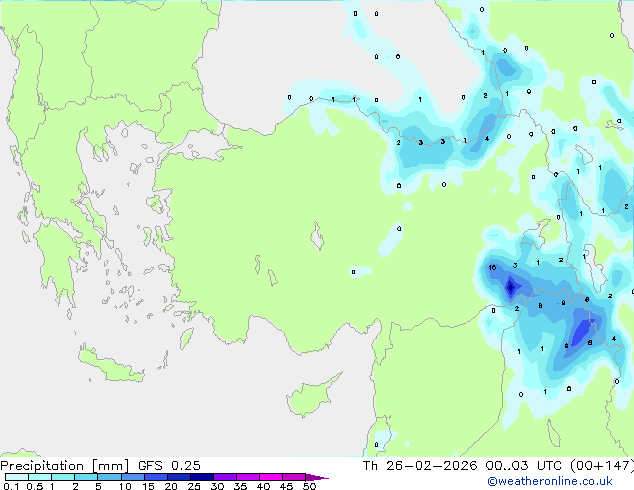Screen dimensions: 634x490
Task: Click the darkest blue precipitation peak on map
Action: click(511, 287)
